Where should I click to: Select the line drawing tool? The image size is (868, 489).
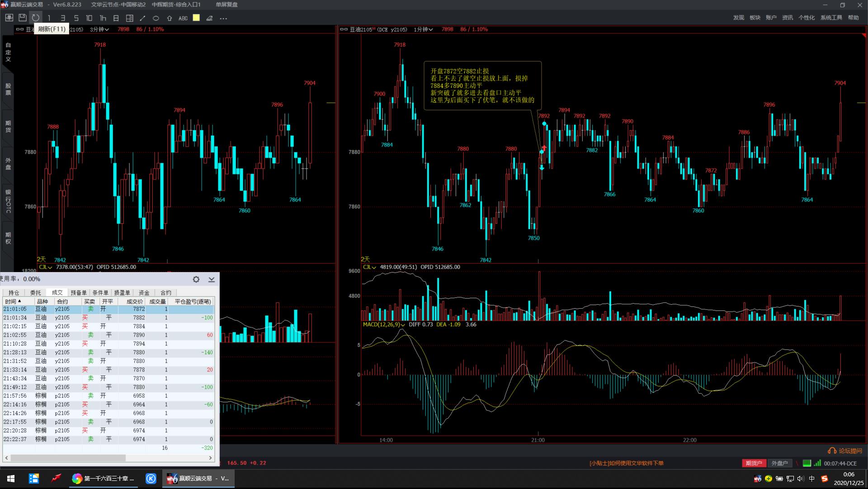click(142, 18)
